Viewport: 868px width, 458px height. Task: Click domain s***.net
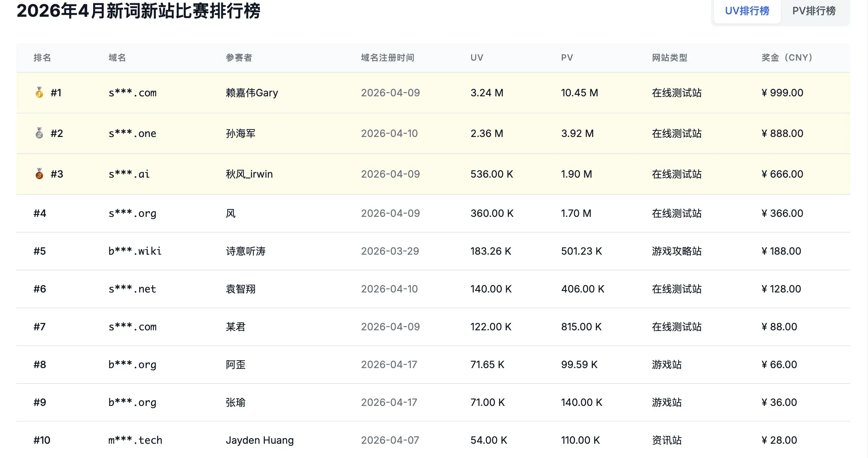(132, 289)
